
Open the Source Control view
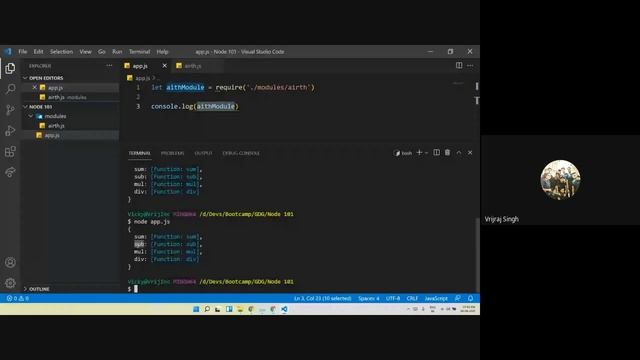[10, 110]
